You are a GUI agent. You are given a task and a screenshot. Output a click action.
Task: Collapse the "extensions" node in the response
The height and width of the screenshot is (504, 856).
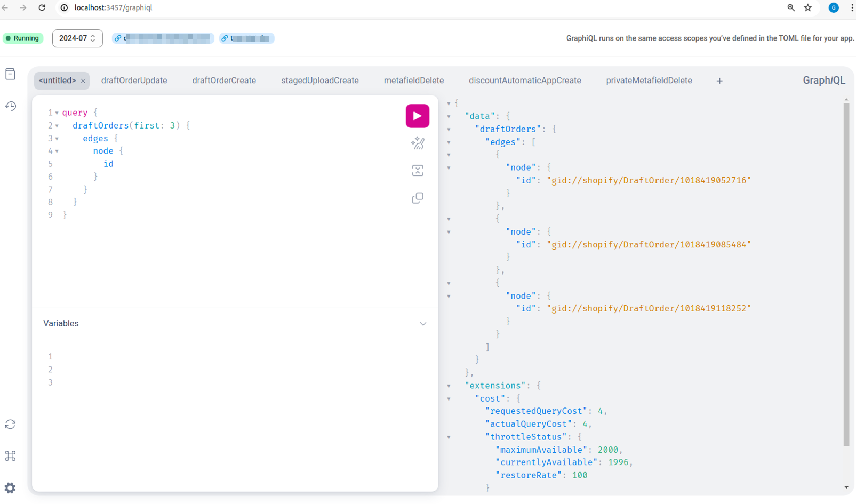coord(449,386)
